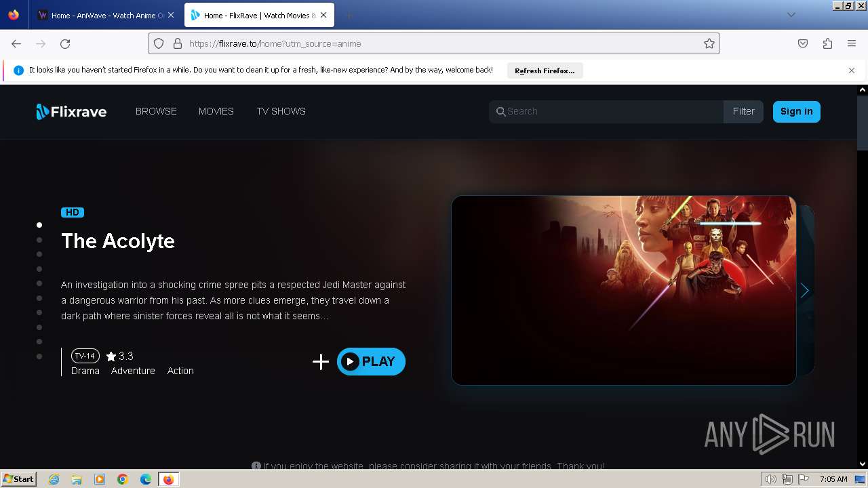Focus the URL address bar
The image size is (868, 488).
tap(434, 43)
